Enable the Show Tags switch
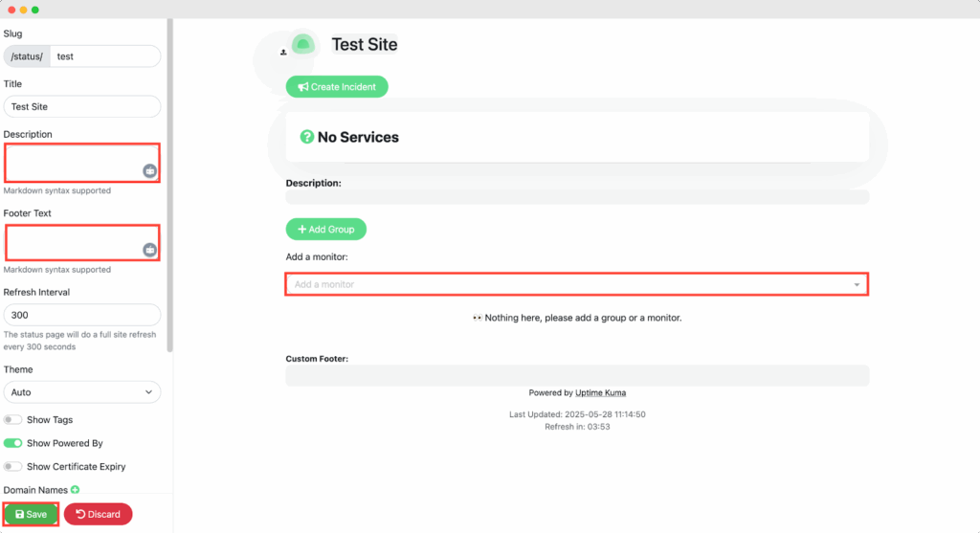 (13, 420)
